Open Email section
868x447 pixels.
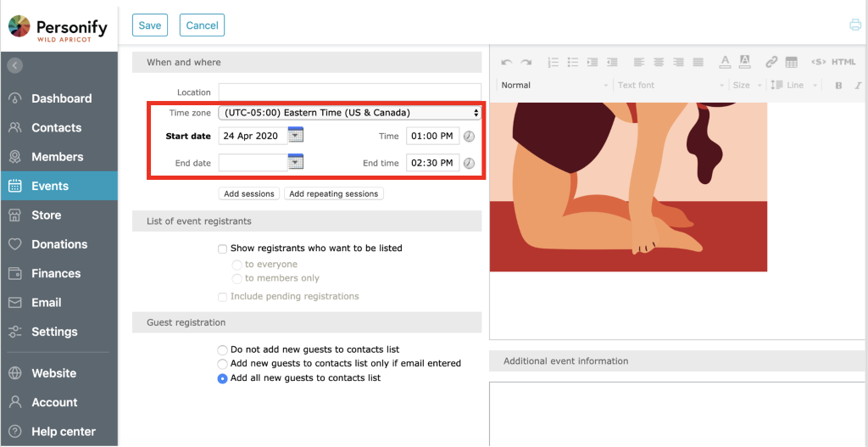click(x=58, y=303)
